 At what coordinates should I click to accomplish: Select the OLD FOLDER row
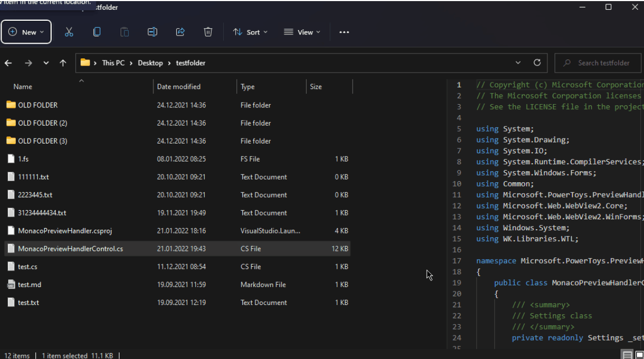[x=177, y=105]
